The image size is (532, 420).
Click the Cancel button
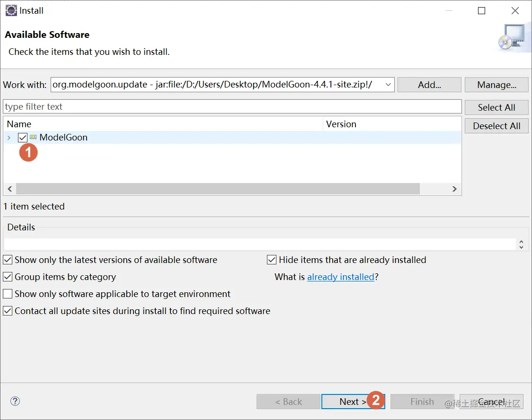[491, 402]
